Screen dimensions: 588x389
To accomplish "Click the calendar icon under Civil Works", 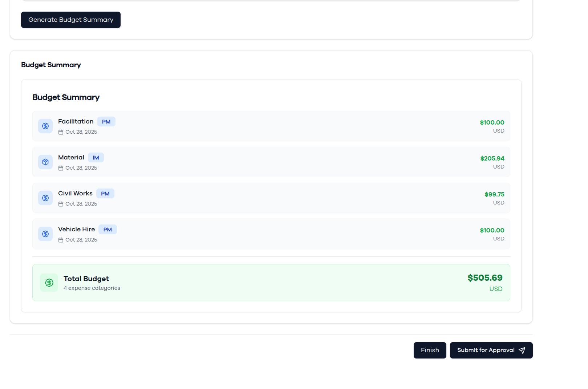I will coord(61,204).
